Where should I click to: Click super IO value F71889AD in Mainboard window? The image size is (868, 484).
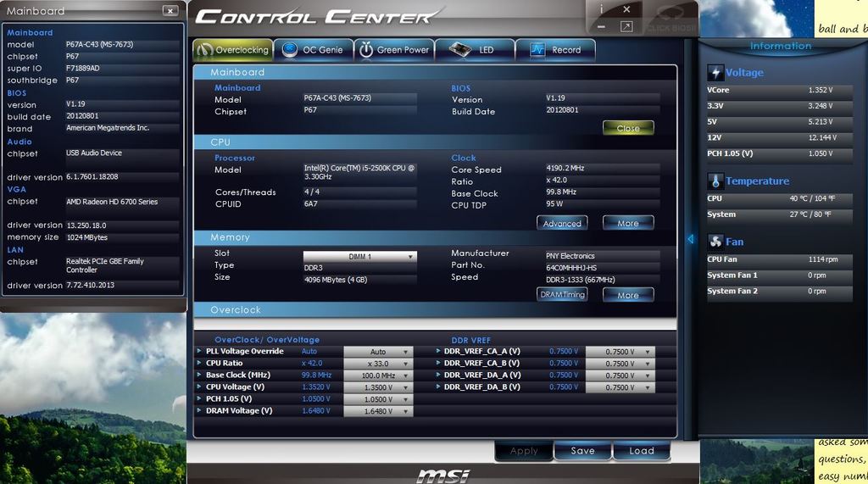click(x=82, y=68)
